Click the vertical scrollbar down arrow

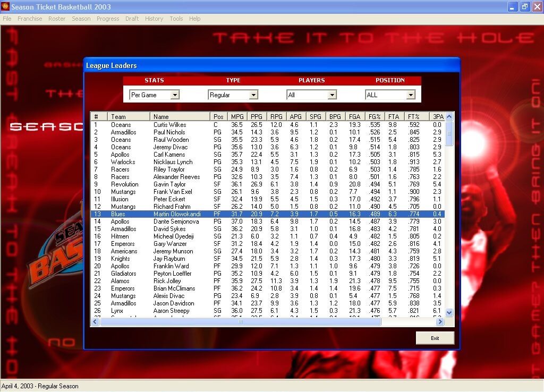point(449,312)
